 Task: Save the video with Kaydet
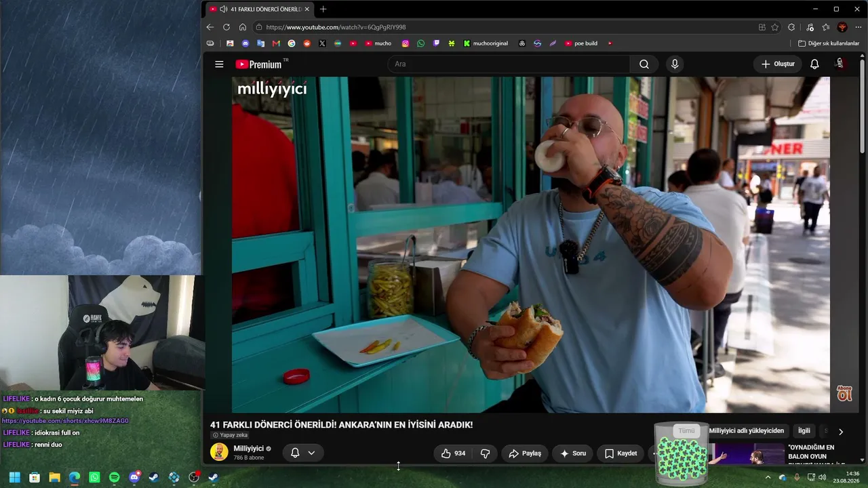pyautogui.click(x=620, y=453)
